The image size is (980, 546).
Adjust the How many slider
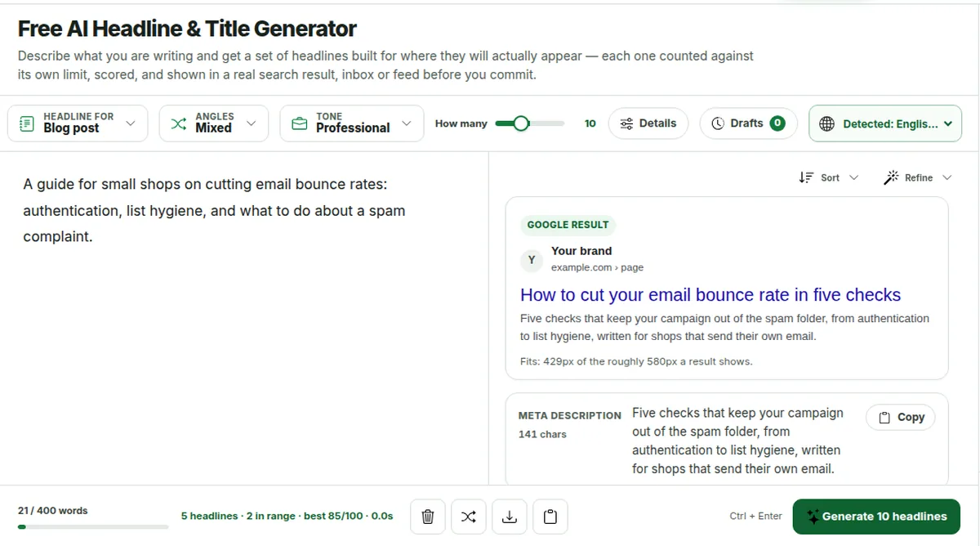(x=529, y=123)
